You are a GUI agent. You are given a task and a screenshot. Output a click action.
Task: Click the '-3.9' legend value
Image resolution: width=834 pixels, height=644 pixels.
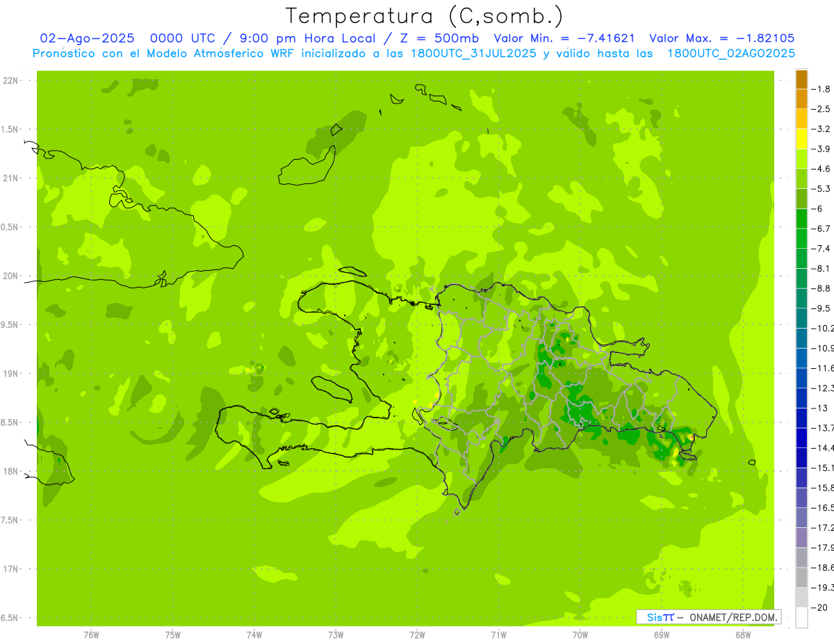[820, 149]
